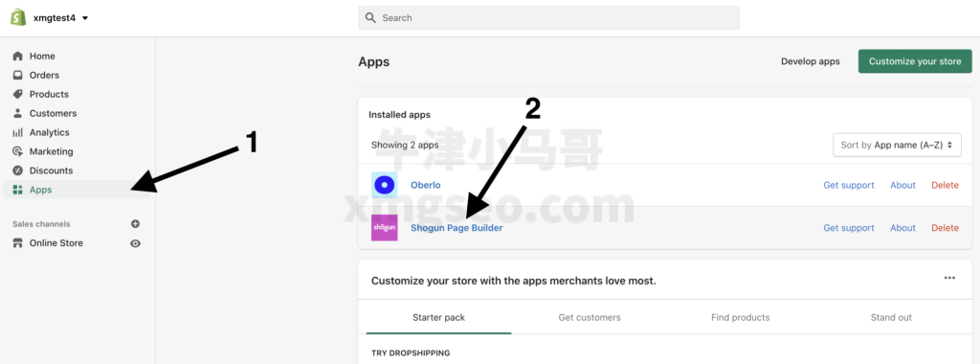
Task: Click the Shopify logo icon
Action: (18, 17)
